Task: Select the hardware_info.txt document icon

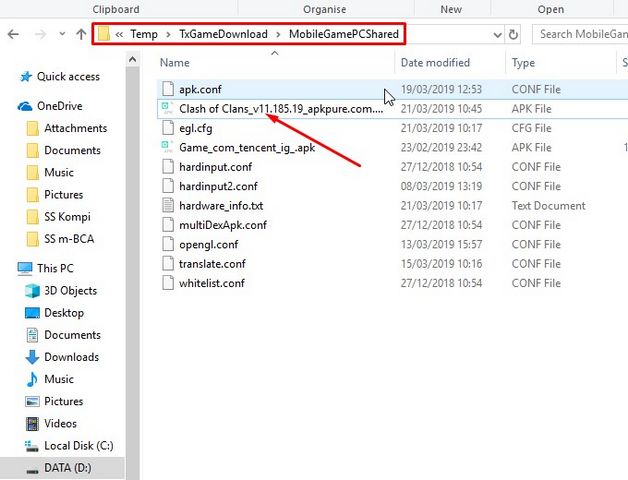Action: (168, 206)
